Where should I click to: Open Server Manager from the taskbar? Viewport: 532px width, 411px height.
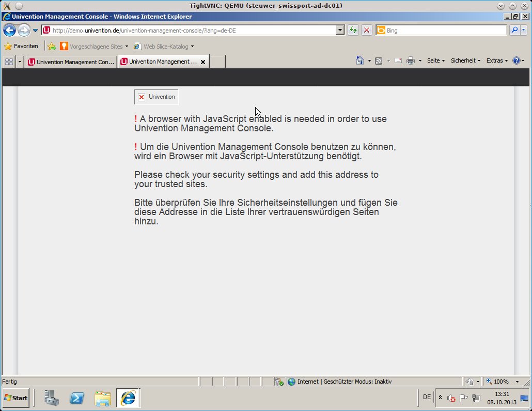point(51,398)
